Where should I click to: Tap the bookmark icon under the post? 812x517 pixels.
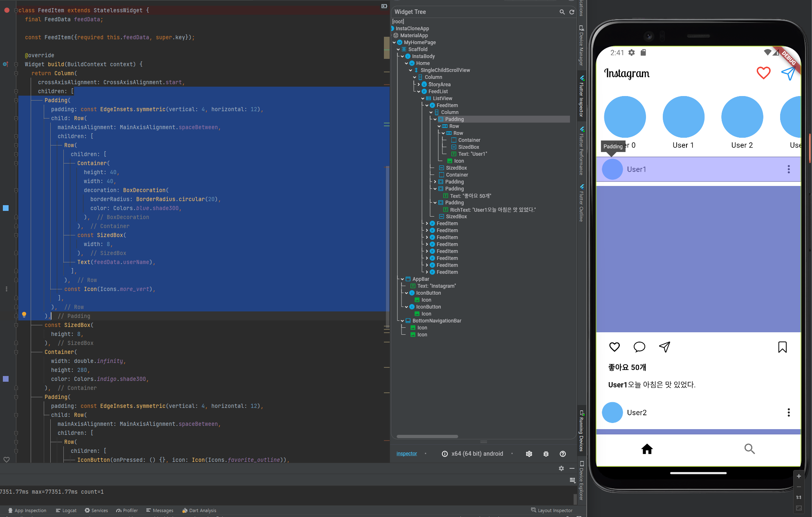coord(782,347)
